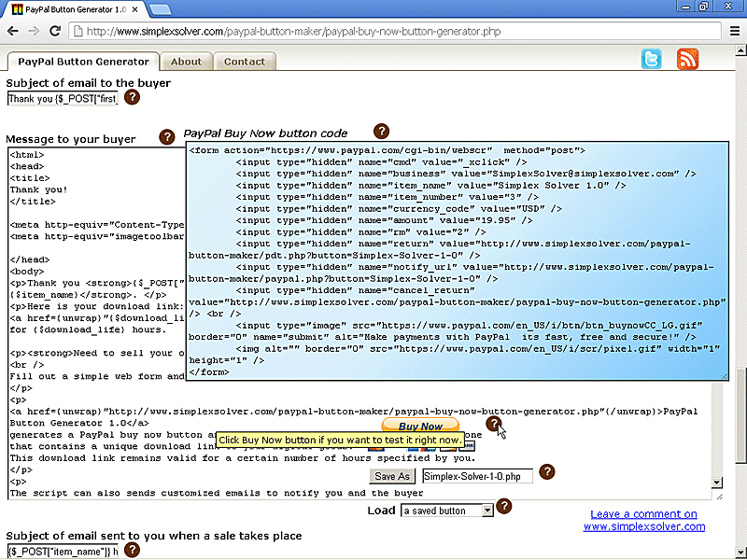Image resolution: width=747 pixels, height=560 pixels.
Task: Click the 'Thank you!' line in message
Action: click(39, 189)
